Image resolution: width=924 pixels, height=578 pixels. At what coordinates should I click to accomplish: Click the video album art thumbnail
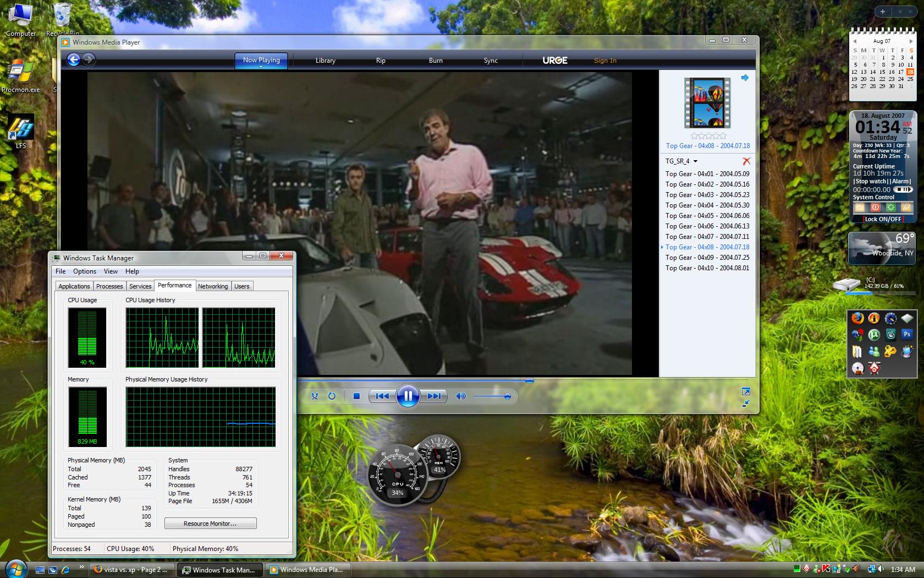[707, 103]
